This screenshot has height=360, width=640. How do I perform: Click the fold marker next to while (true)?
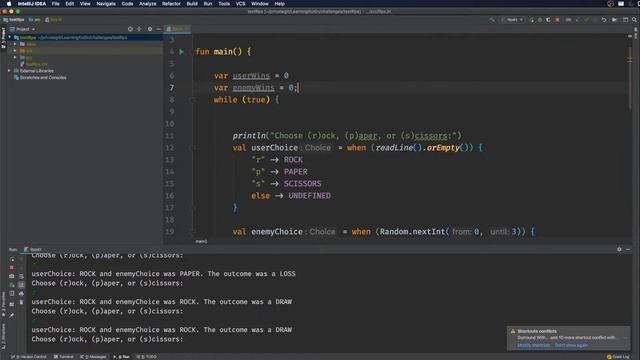point(193,100)
